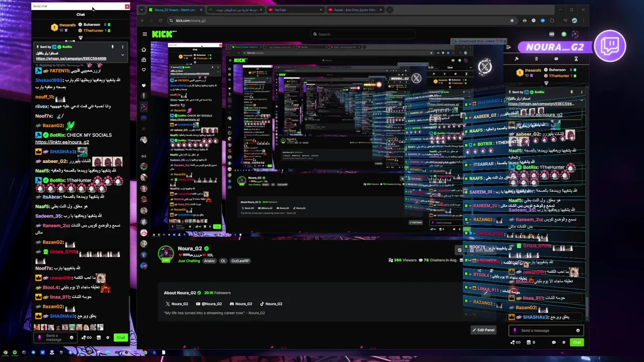Click the hourglass icon in chat header
The width and height of the screenshot is (644, 362).
click(576, 59)
